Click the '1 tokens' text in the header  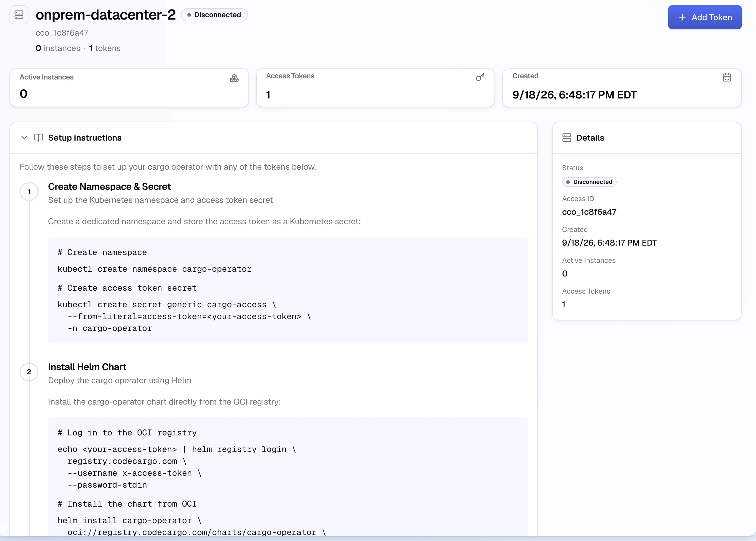(105, 48)
